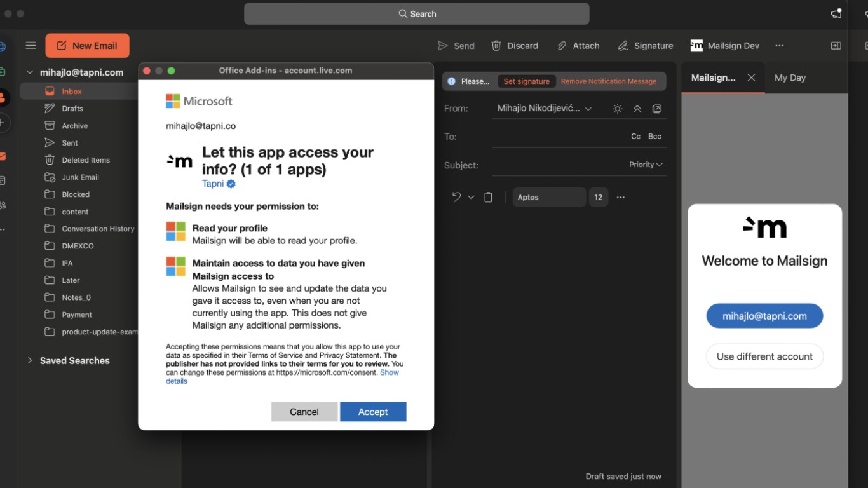868x488 pixels.
Task: Click the Mail icon in left rail
Action: 4,156
